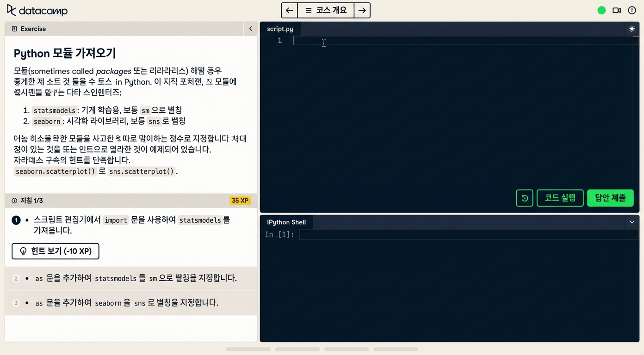644x355 pixels.
Task: Click the 35 XP badge
Action: (x=240, y=201)
